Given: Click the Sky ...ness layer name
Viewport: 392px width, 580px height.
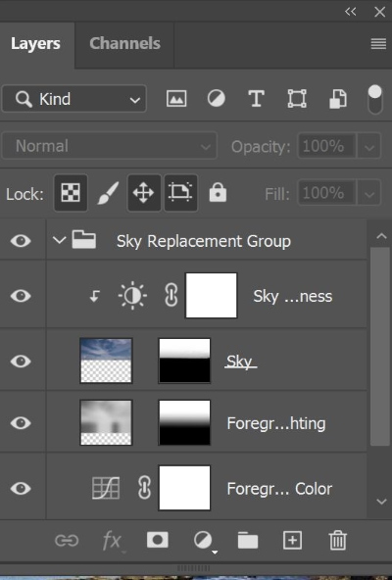Looking at the screenshot, I should pyautogui.click(x=293, y=296).
